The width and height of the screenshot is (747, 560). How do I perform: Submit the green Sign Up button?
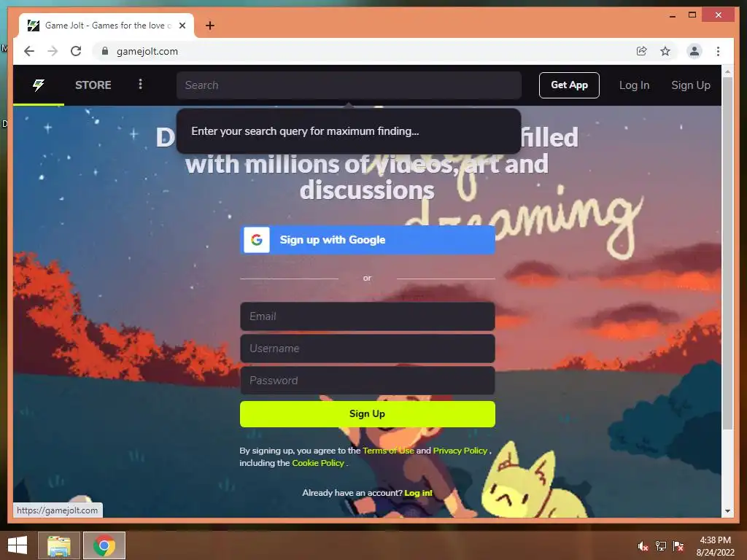[368, 414]
